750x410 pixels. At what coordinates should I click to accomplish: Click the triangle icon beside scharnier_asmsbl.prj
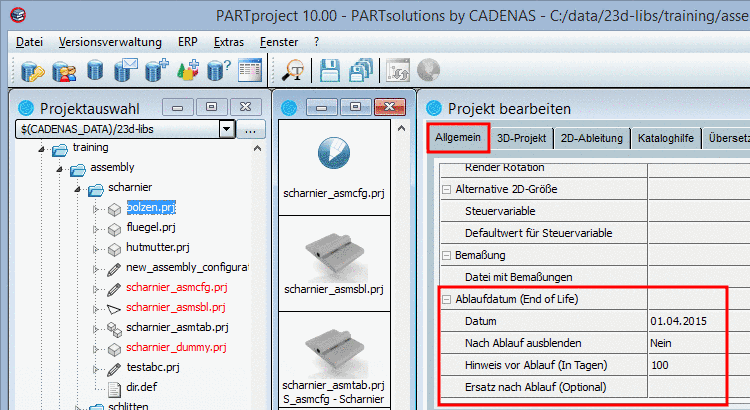click(x=114, y=309)
